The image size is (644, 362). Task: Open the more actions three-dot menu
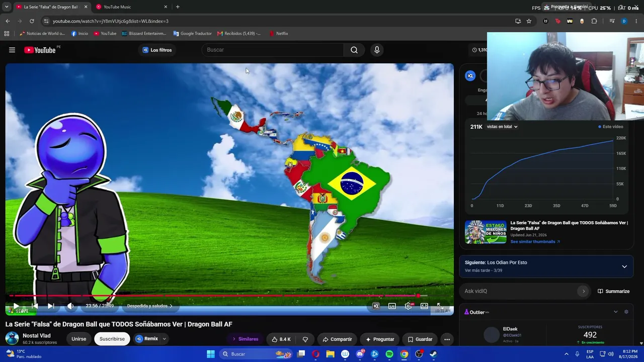point(447,339)
